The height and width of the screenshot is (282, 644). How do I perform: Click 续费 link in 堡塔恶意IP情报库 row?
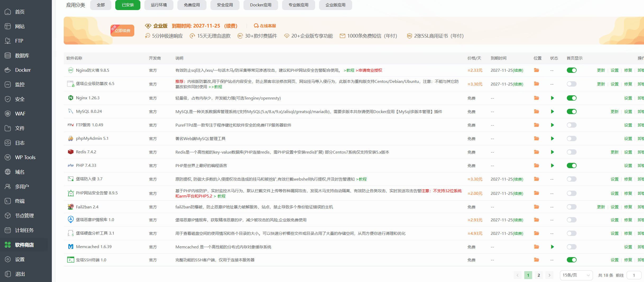coord(518,220)
